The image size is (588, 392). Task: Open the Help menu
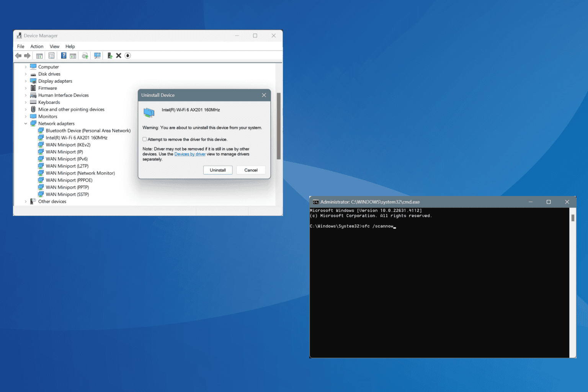tap(70, 46)
